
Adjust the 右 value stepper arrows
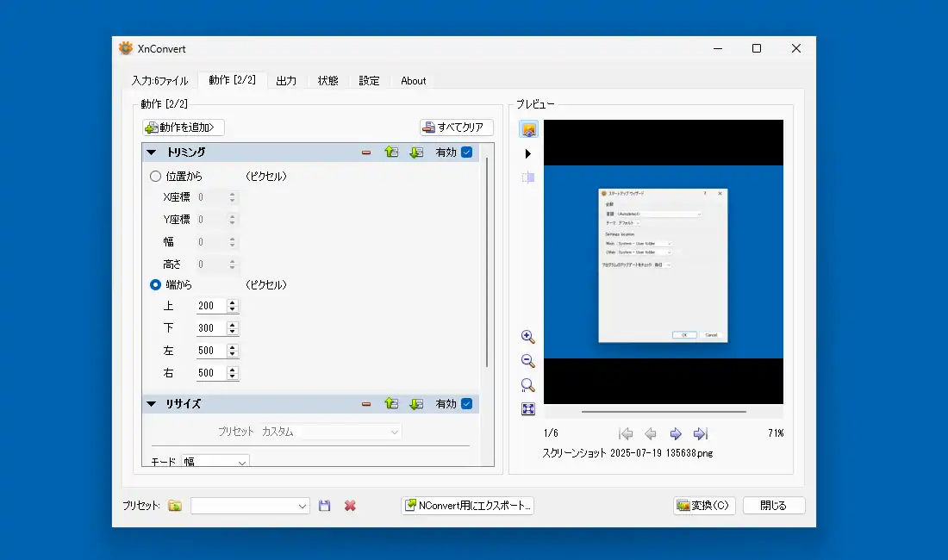click(232, 373)
